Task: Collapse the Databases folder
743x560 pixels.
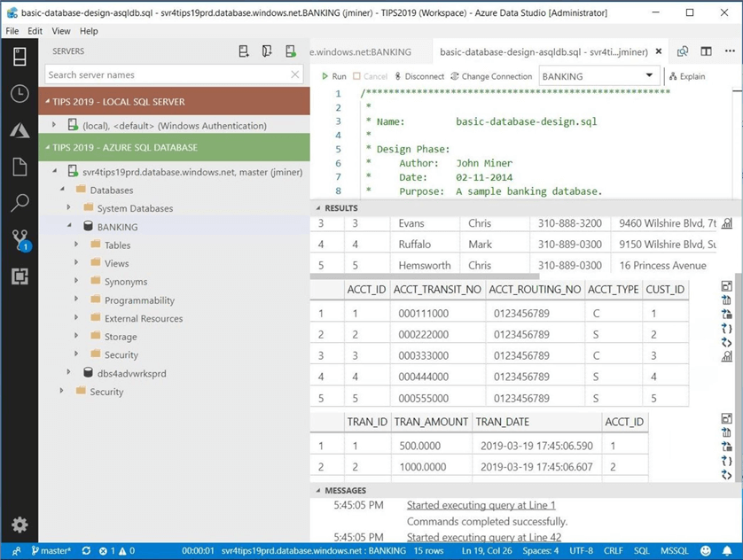Action: (x=62, y=189)
